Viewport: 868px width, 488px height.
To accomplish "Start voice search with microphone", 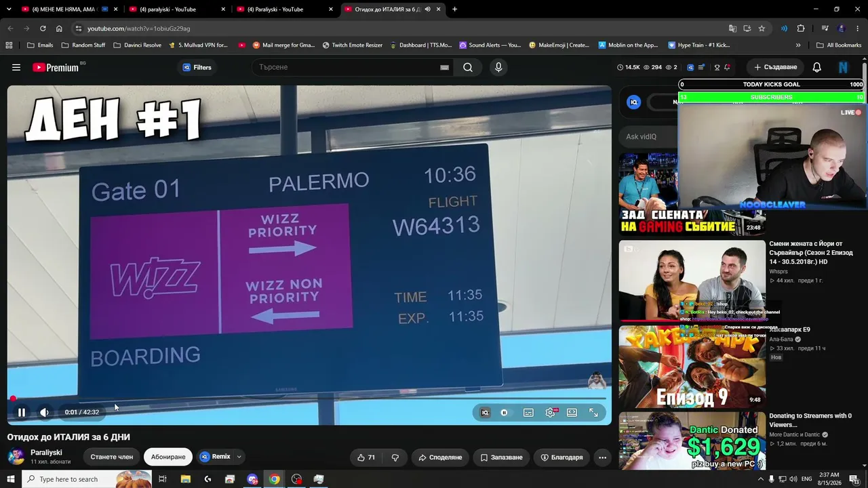I will (498, 67).
